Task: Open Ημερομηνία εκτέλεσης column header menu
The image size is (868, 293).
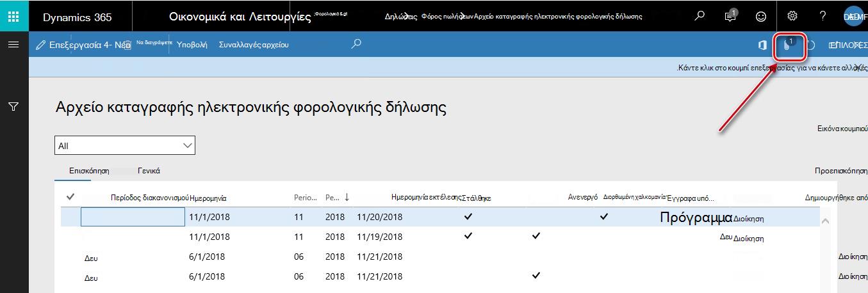Action: [x=425, y=198]
